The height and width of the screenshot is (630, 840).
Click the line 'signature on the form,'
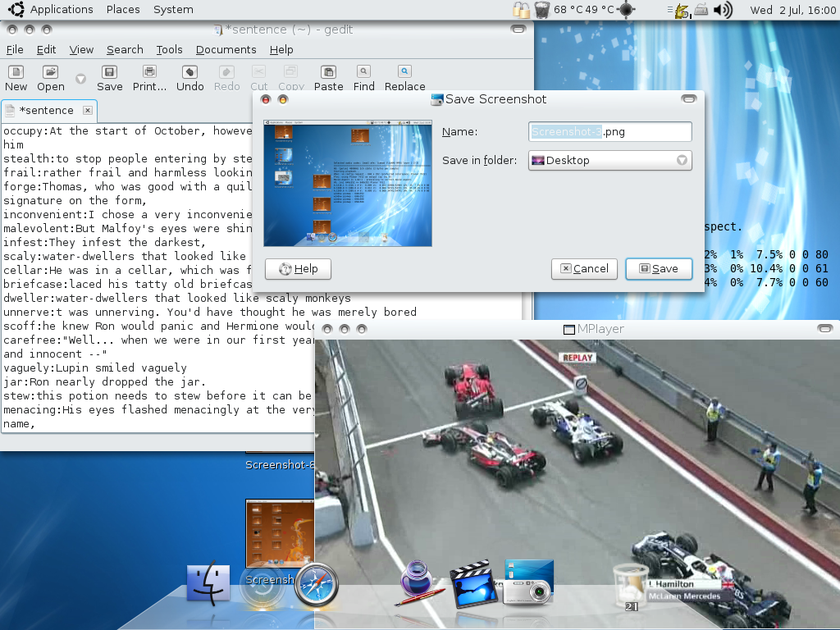click(x=75, y=201)
